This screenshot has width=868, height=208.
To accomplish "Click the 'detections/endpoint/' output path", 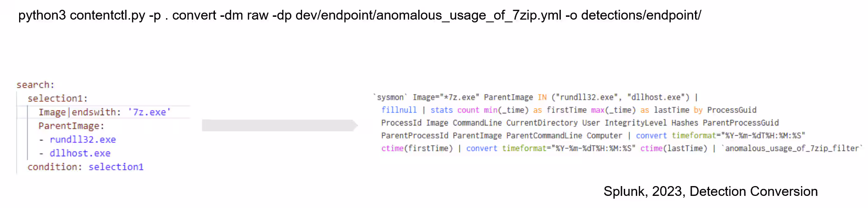I will [641, 15].
